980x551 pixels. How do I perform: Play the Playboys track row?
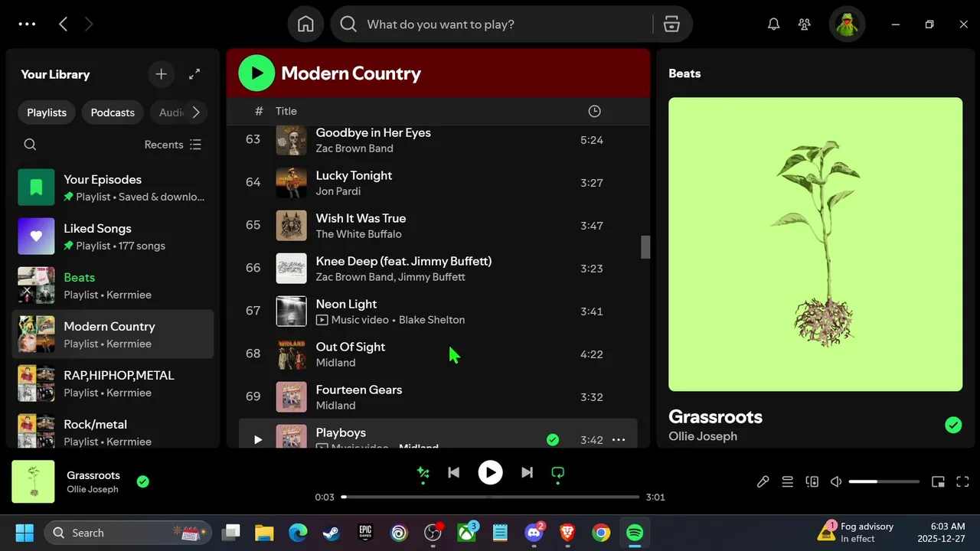click(258, 440)
